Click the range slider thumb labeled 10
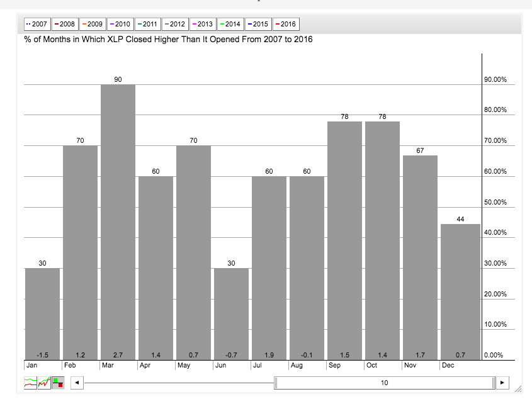 (385, 383)
